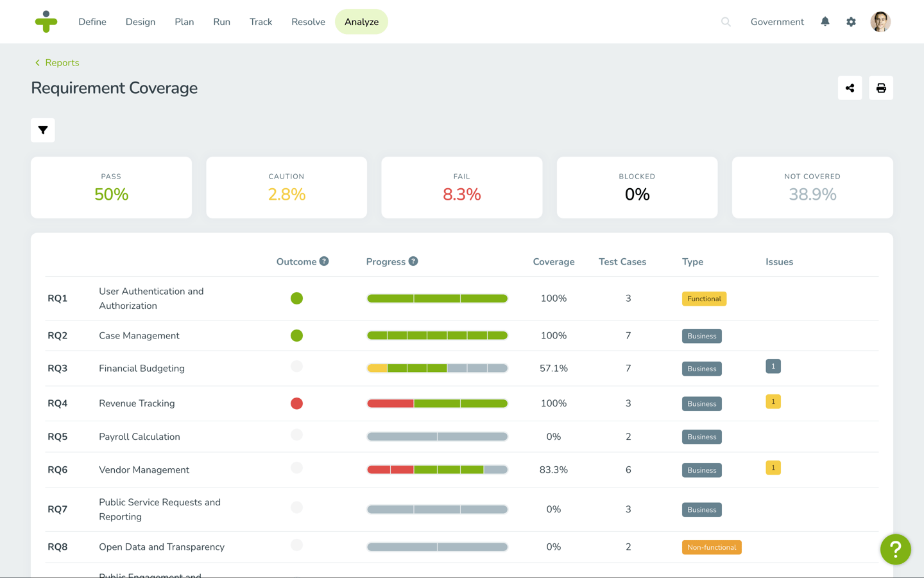This screenshot has height=578, width=924.
Task: Click the green plus logo icon
Action: [x=46, y=22]
